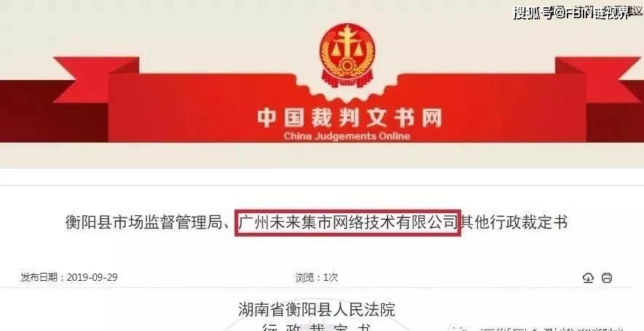Click the 中国裁判文书网 site title

(349, 118)
